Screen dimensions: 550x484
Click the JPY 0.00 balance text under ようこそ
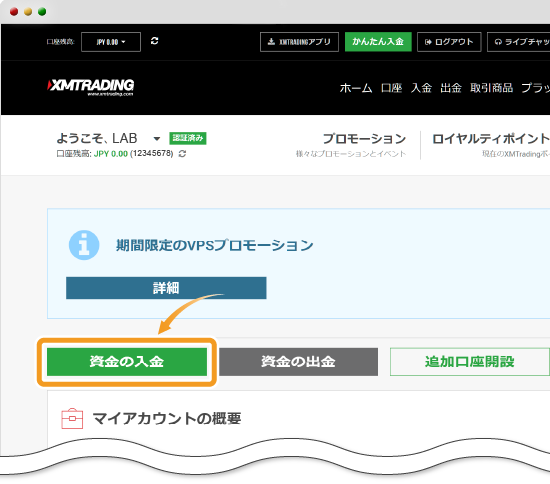tap(111, 154)
